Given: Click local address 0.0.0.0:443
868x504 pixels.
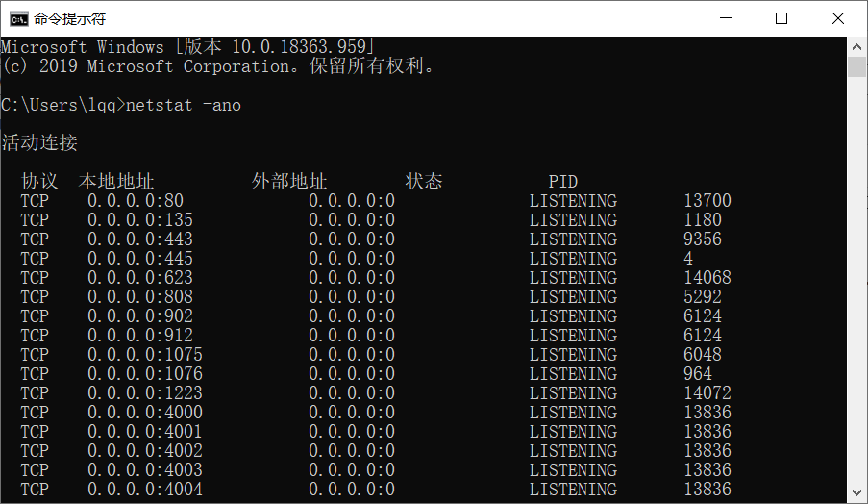Looking at the screenshot, I should tap(140, 239).
